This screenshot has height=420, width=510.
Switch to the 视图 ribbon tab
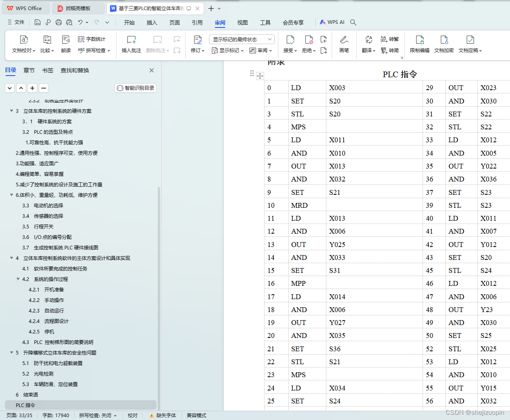(243, 23)
